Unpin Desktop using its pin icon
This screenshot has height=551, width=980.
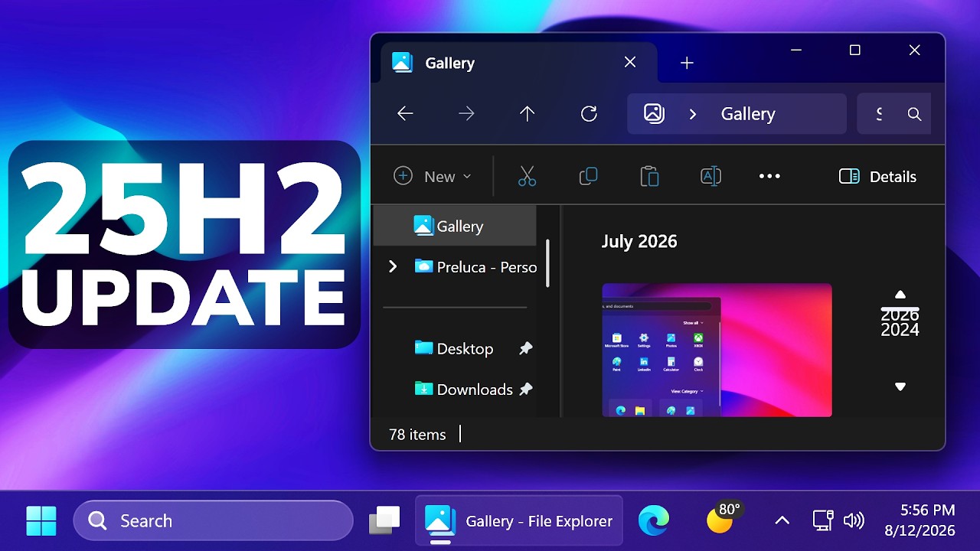pos(526,348)
